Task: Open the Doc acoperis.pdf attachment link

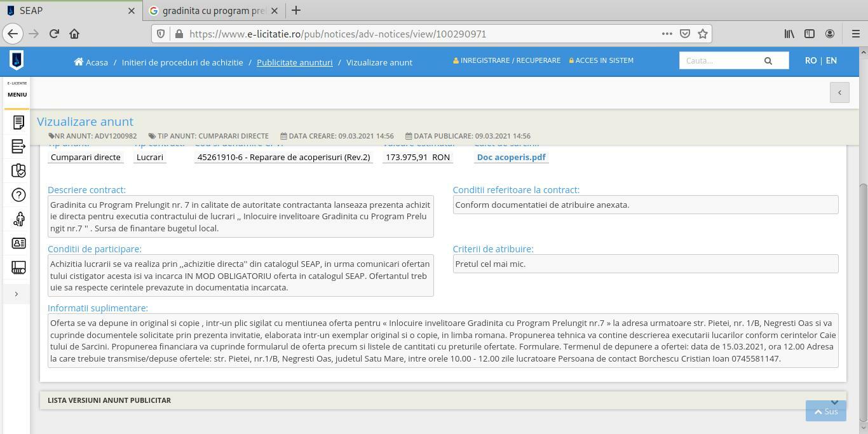Action: click(x=511, y=157)
